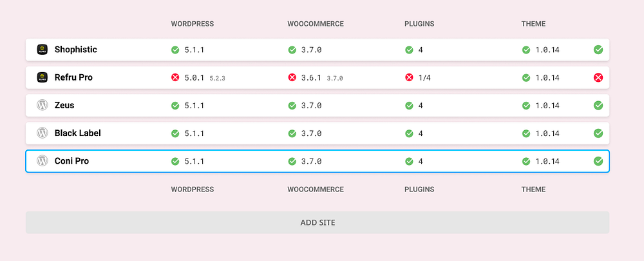Click the red plugins status icon showing 1/4
The image size is (644, 261).
(409, 77)
